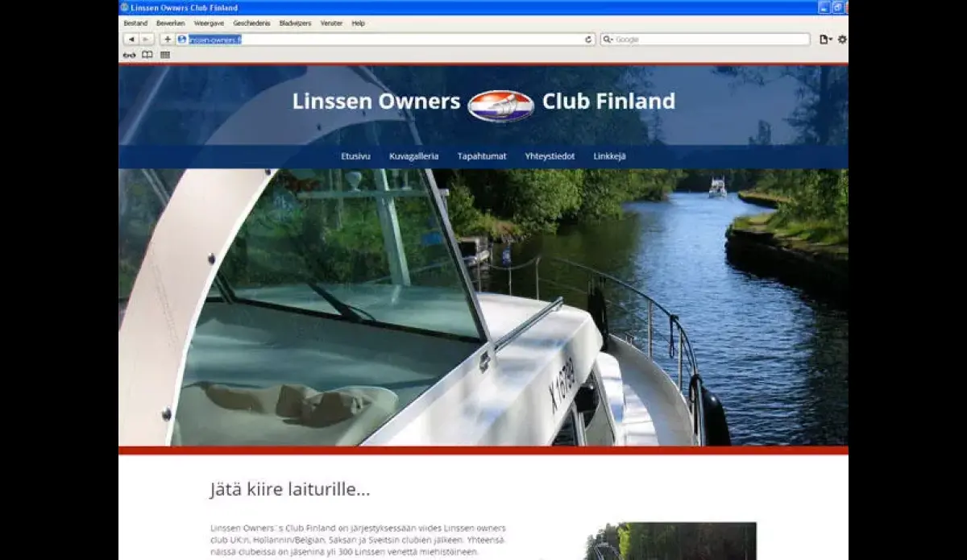Open the Bladwijzers menu

coord(296,23)
